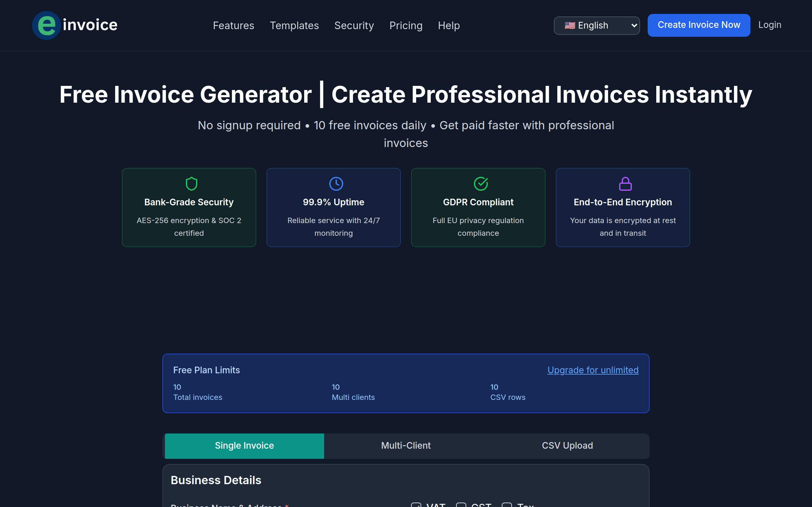Open the Features menu item
The width and height of the screenshot is (812, 507).
233,25
